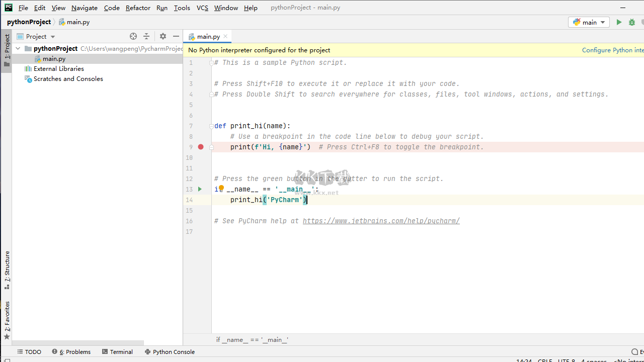
Task: Click the green run gutter arrow at line 13
Action: pyautogui.click(x=200, y=189)
